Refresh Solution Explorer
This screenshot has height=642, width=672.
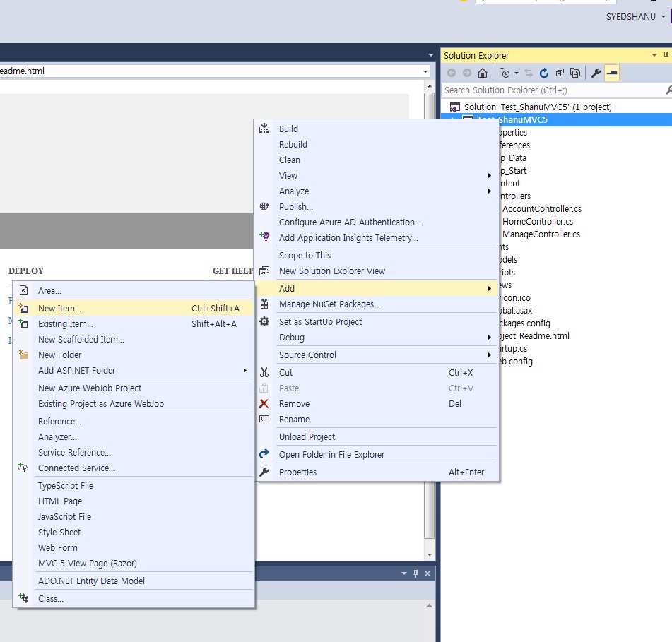pyautogui.click(x=544, y=73)
